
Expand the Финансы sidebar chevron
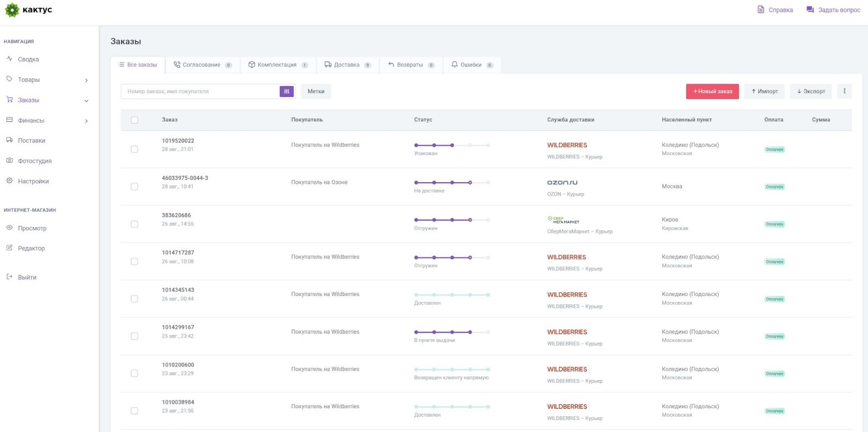coord(86,121)
